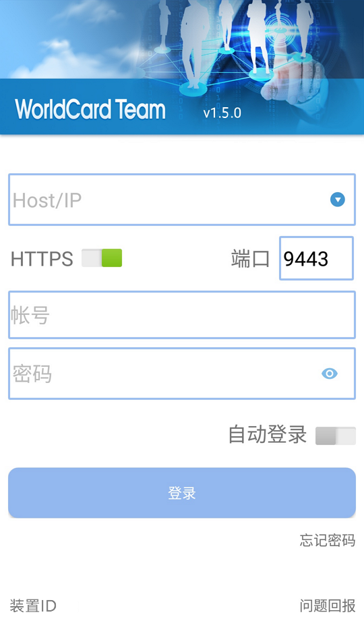Select the 帐号 account input field
The width and height of the screenshot is (364, 623).
coord(182,315)
